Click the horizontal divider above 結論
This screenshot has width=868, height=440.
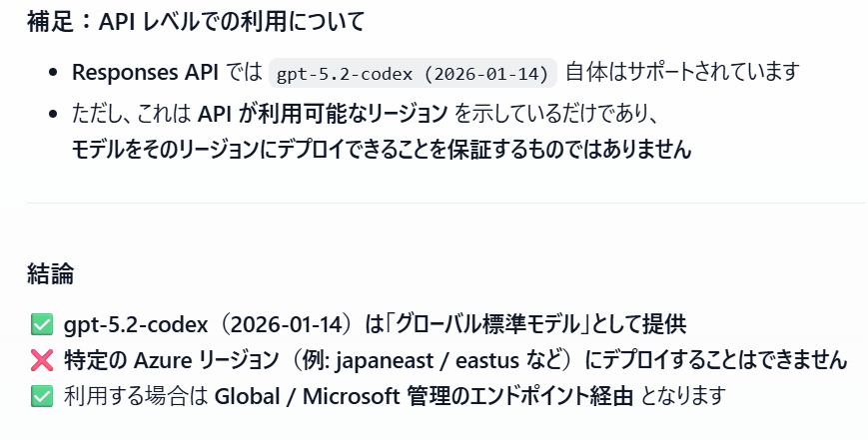point(445,204)
